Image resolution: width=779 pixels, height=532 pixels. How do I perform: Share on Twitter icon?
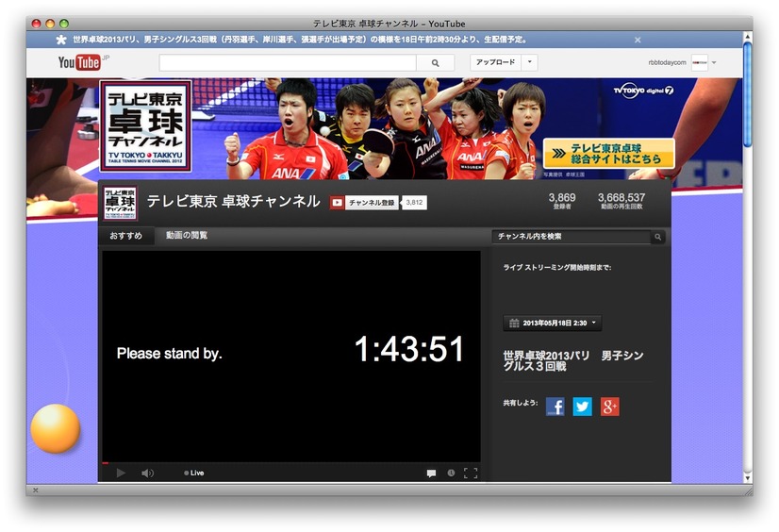click(x=582, y=407)
